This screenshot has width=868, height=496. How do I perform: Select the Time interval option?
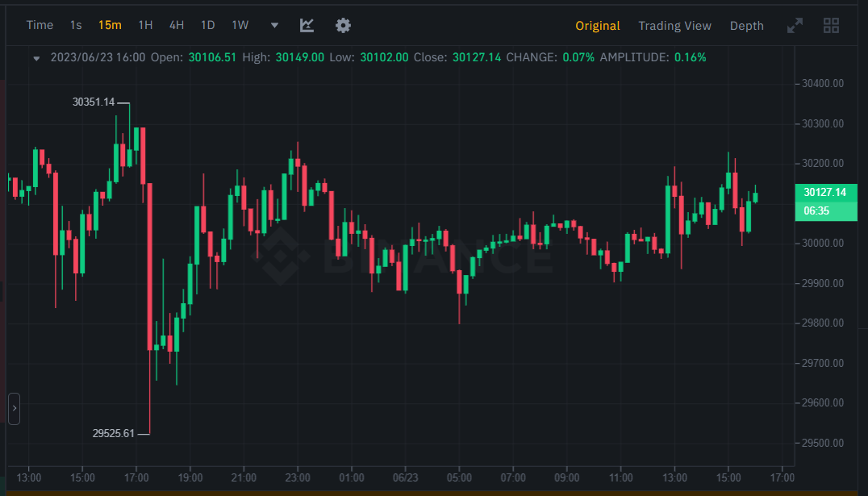pos(40,26)
